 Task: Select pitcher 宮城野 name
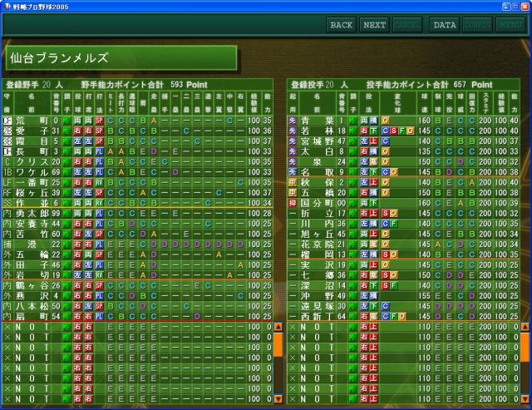[x=318, y=141]
